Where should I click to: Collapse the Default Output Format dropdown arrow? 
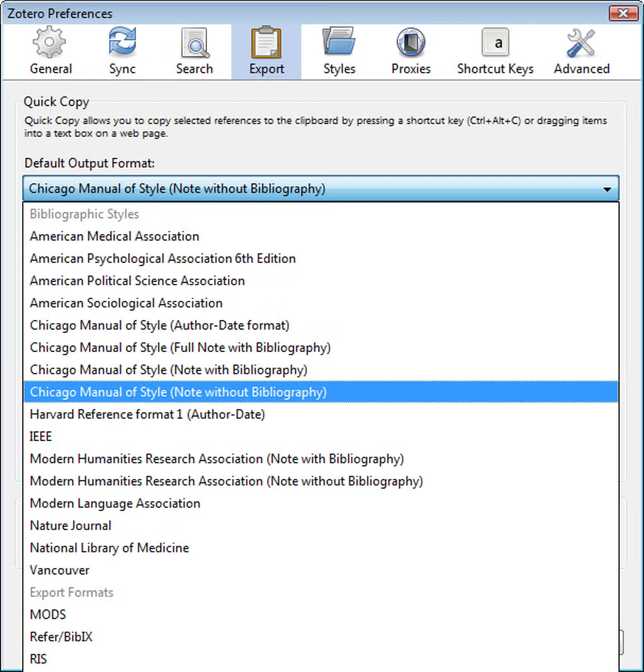[x=607, y=189]
